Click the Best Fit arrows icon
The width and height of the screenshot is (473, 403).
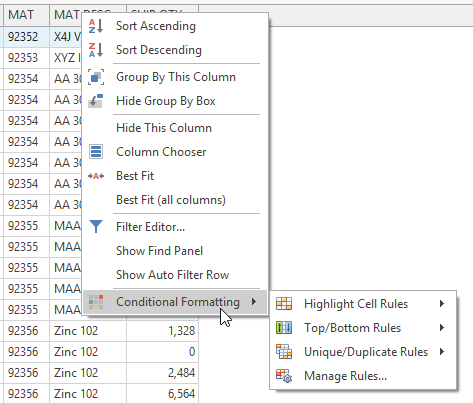[x=96, y=176]
